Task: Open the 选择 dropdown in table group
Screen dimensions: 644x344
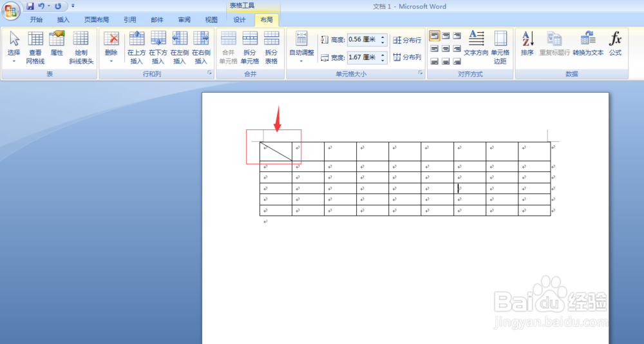Action: tap(14, 48)
